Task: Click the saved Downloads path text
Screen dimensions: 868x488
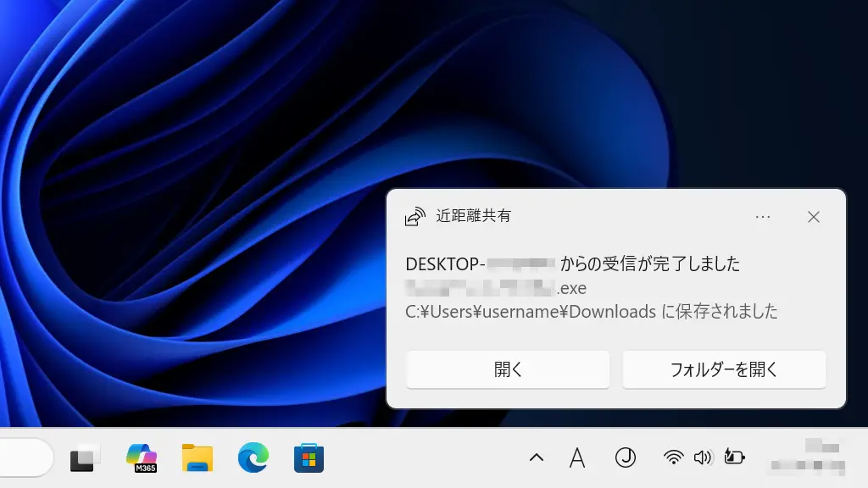Action: click(x=591, y=312)
